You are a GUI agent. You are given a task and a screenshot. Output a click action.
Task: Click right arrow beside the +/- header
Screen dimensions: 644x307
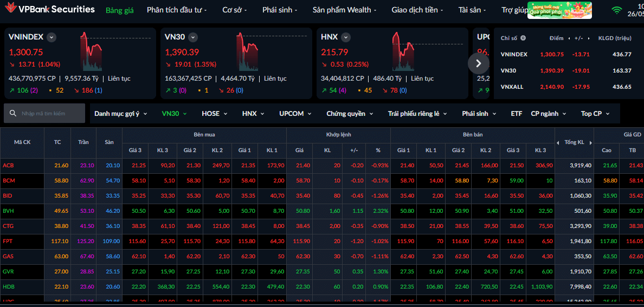tap(590, 38)
